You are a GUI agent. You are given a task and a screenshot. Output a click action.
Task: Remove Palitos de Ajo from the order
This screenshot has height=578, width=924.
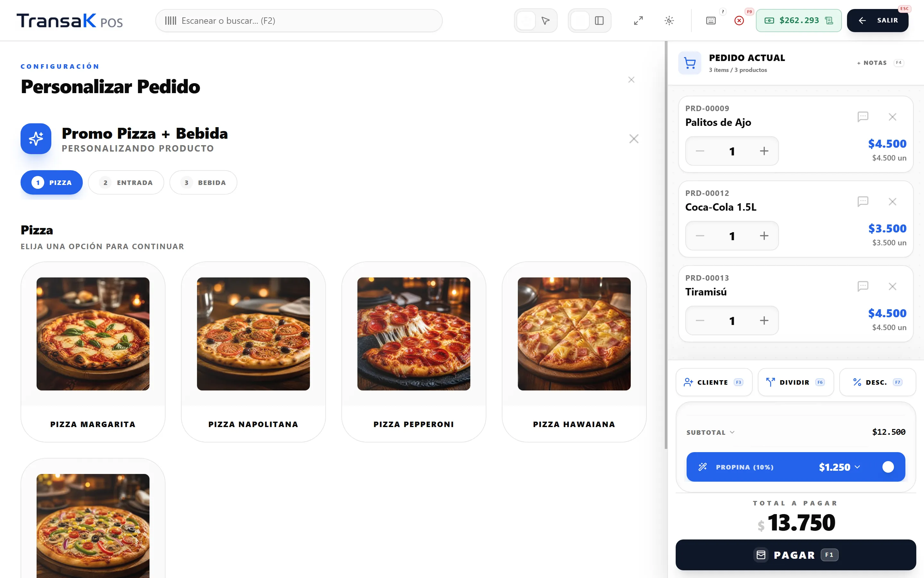[x=892, y=117]
